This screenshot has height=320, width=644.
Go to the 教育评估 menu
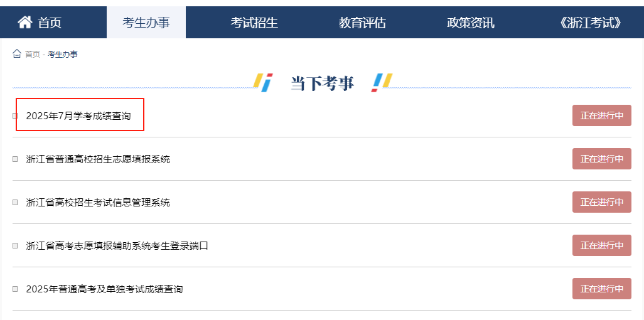[x=362, y=23]
